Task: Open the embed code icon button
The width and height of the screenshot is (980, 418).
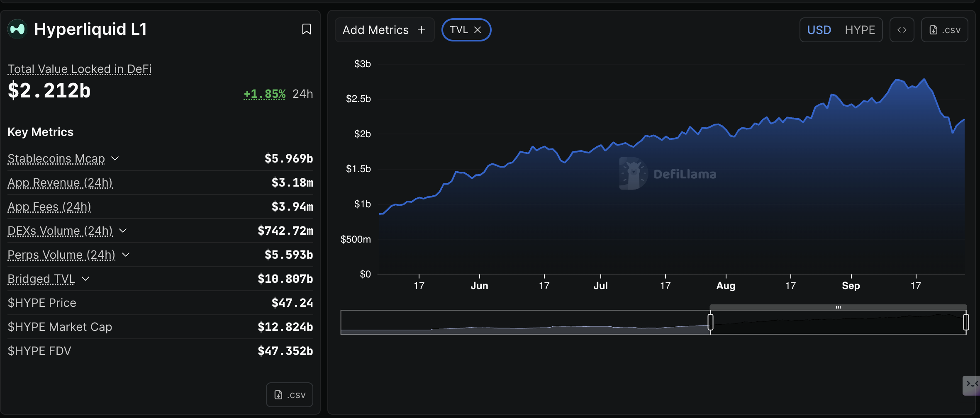Action: click(x=902, y=30)
